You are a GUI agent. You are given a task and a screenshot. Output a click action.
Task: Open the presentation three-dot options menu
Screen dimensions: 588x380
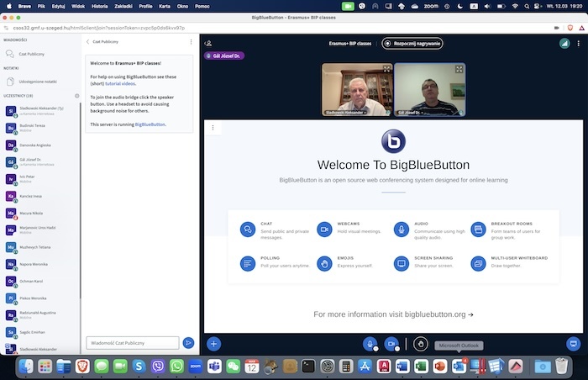[213, 128]
